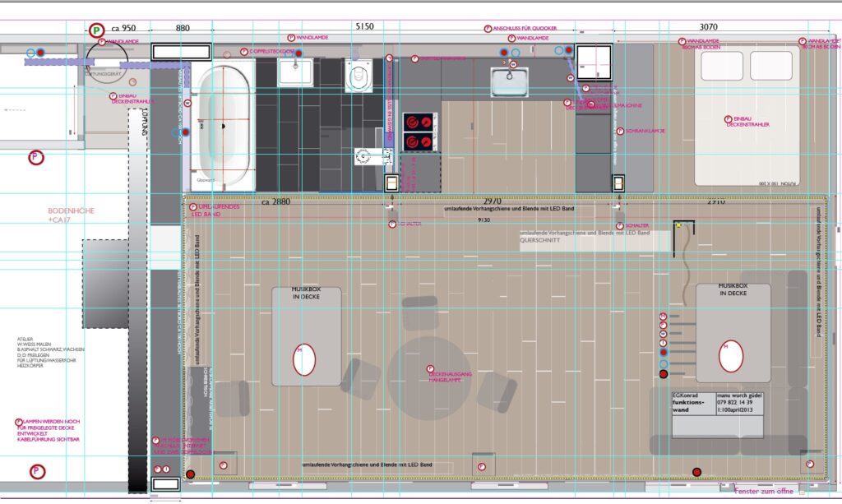Click the small yellow marker below the bedroom

[x=678, y=224]
